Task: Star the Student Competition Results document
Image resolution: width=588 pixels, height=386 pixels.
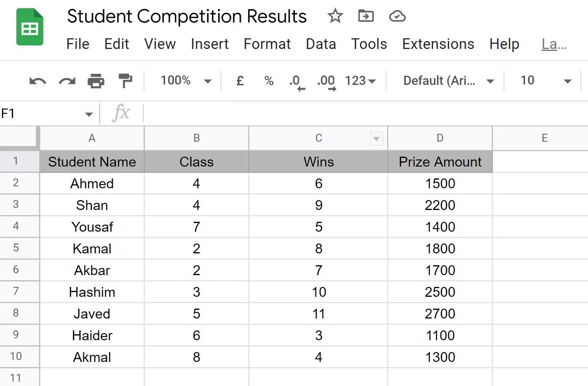Action: 335,16
